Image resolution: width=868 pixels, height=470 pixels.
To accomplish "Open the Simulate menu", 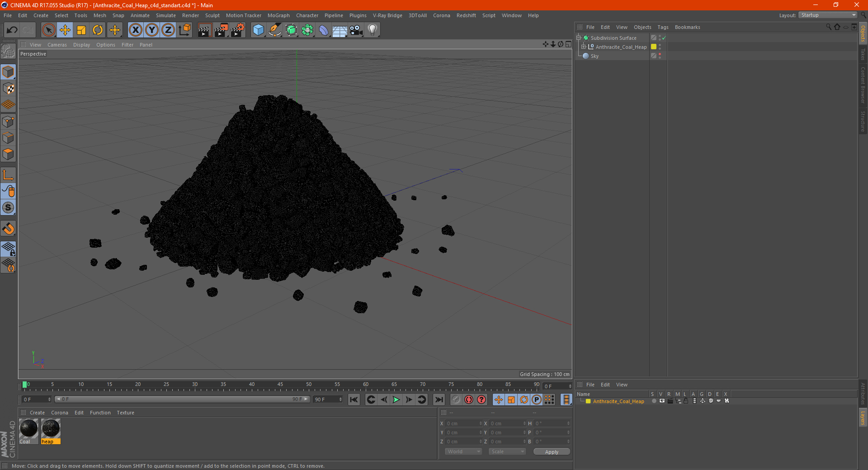I will click(x=165, y=15).
